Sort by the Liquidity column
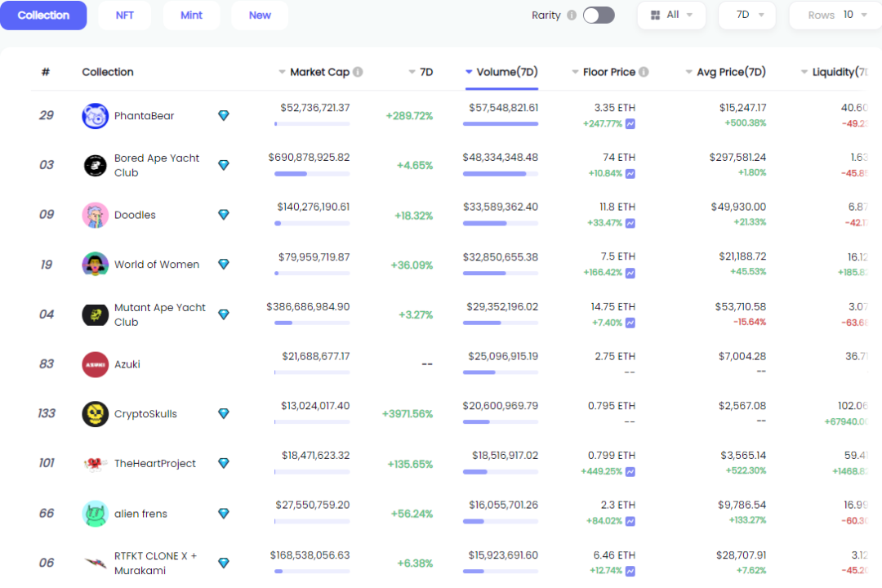 pos(834,72)
